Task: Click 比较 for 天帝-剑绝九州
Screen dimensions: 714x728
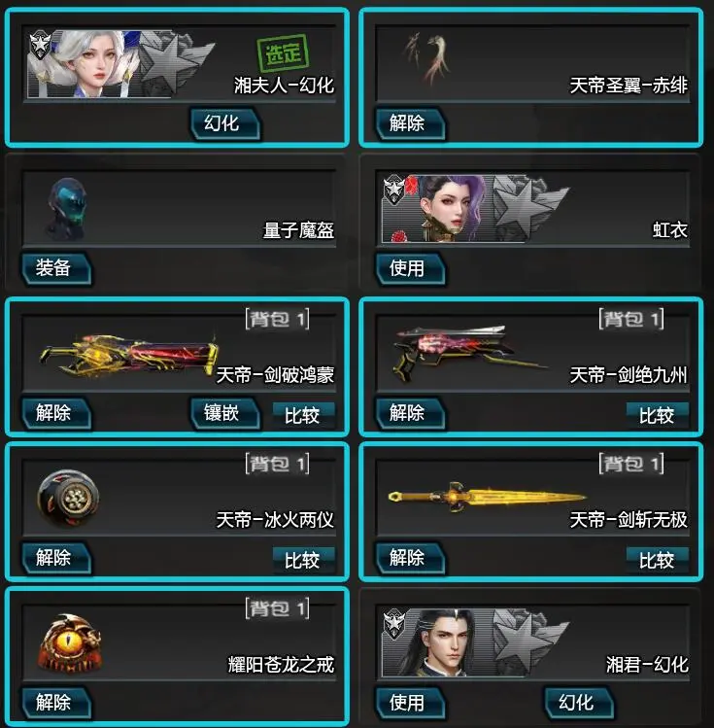Action: click(x=658, y=414)
